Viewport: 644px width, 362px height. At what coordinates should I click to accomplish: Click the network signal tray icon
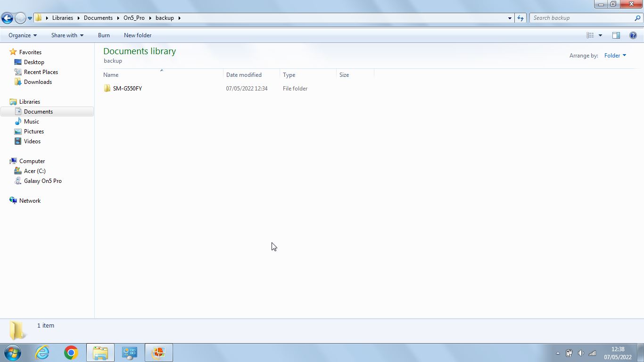click(592, 353)
